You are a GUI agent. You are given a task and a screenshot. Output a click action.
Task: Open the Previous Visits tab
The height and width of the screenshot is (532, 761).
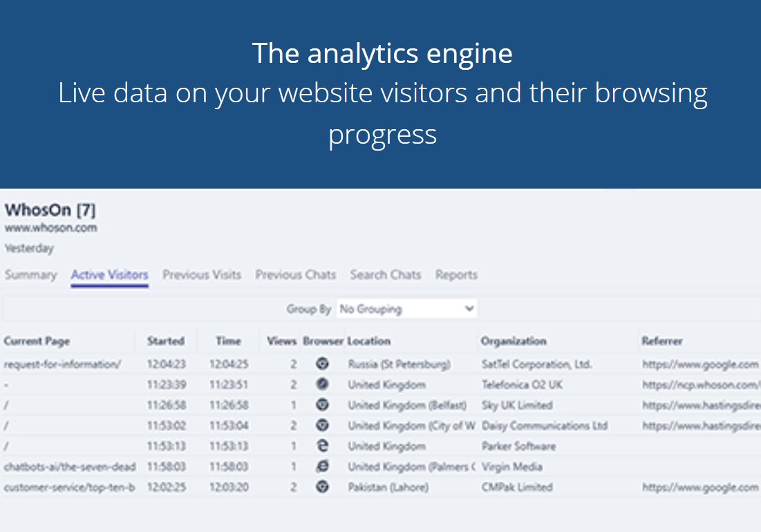(x=202, y=275)
